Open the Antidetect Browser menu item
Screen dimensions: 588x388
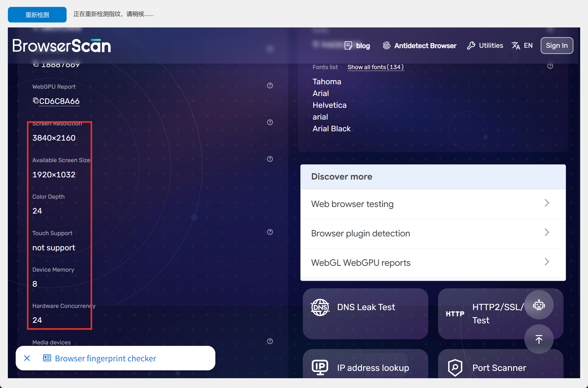click(419, 46)
